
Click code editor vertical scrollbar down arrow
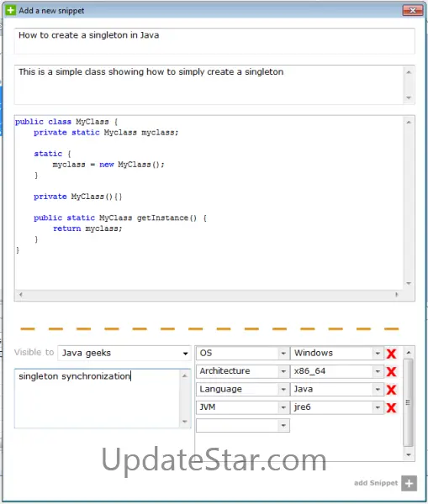(x=409, y=283)
